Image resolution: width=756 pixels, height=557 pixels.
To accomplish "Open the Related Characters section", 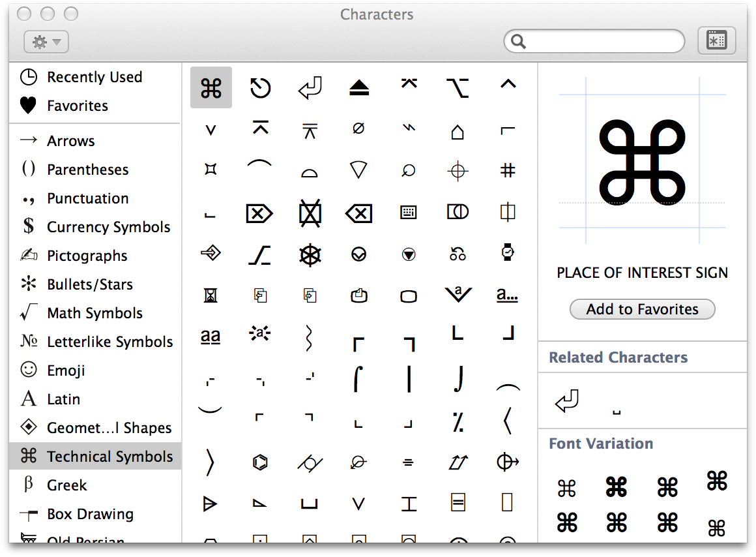I will coord(618,357).
